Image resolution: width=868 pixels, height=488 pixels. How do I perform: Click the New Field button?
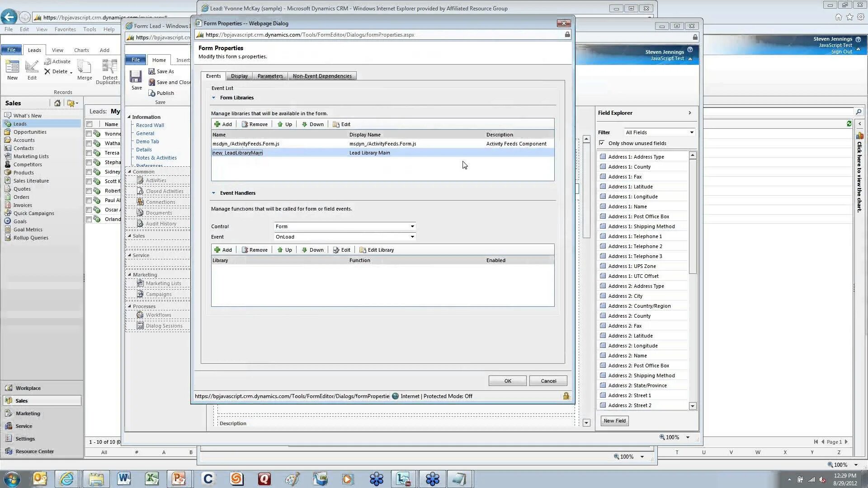click(614, 421)
